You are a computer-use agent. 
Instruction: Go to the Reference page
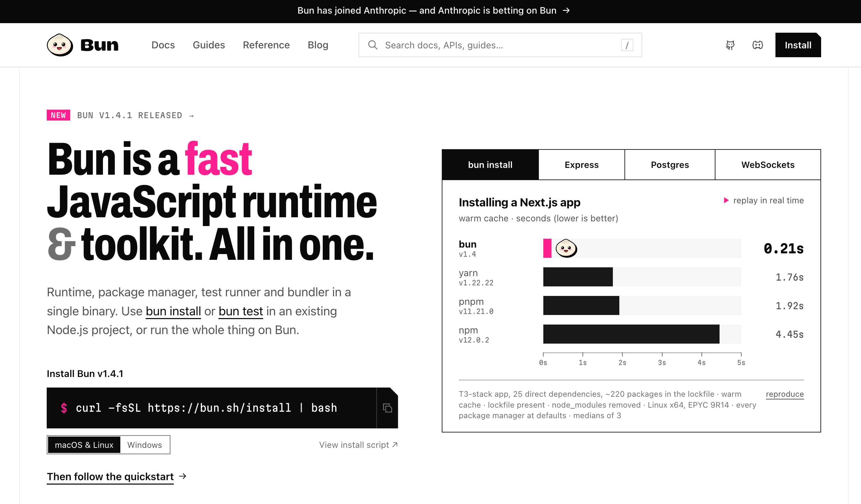click(266, 45)
